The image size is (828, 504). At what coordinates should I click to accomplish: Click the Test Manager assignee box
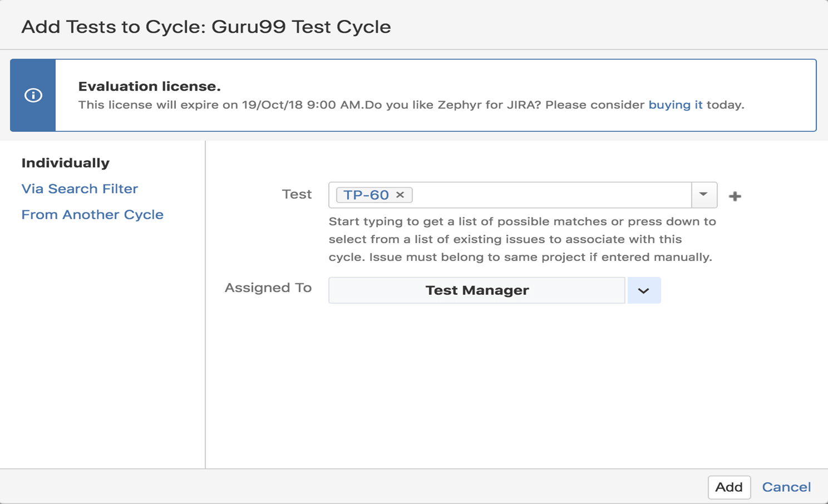click(x=476, y=290)
